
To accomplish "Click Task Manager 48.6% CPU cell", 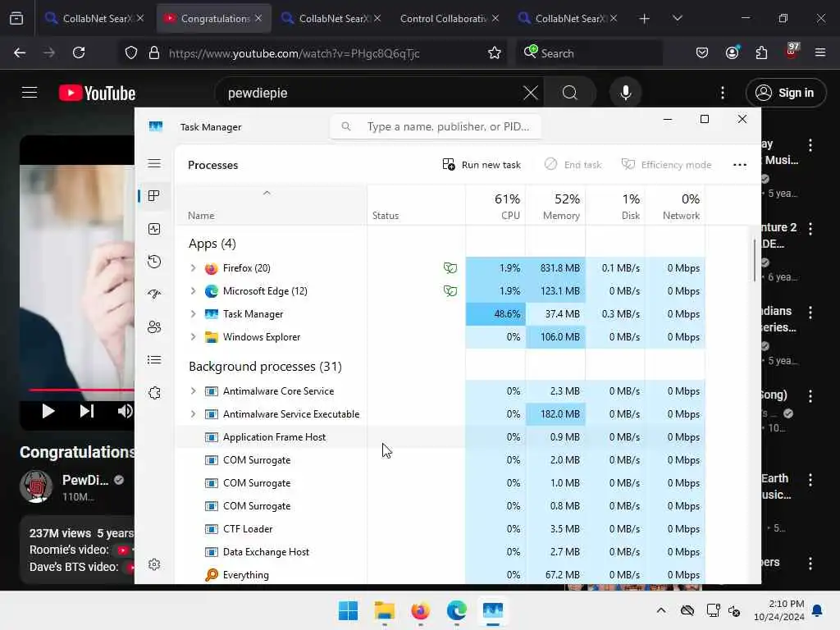I will tap(495, 314).
